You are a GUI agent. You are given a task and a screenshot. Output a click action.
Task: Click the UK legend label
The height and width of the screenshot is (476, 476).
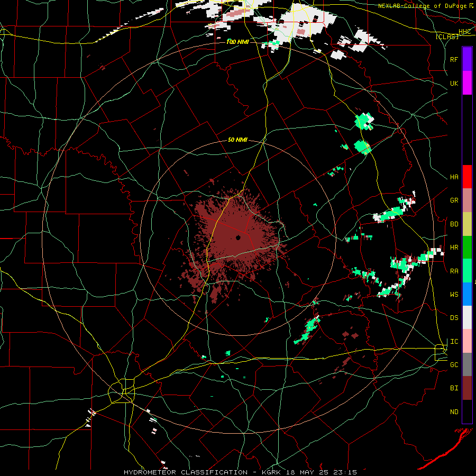454,83
